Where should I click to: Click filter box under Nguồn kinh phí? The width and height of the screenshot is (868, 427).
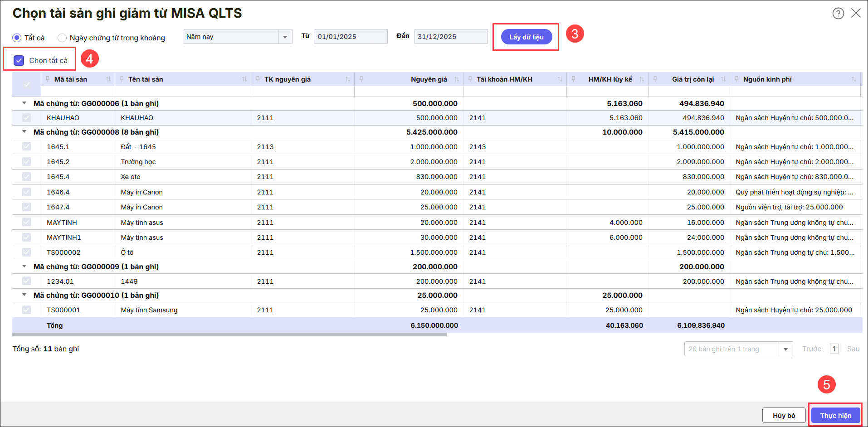795,92
